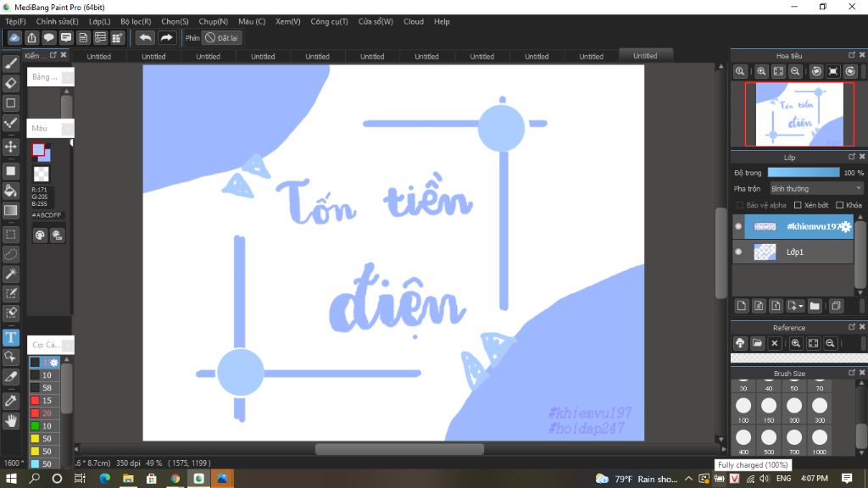The height and width of the screenshot is (488, 868).
Task: Enable the Khóa (lock) checkbox
Action: pyautogui.click(x=840, y=205)
